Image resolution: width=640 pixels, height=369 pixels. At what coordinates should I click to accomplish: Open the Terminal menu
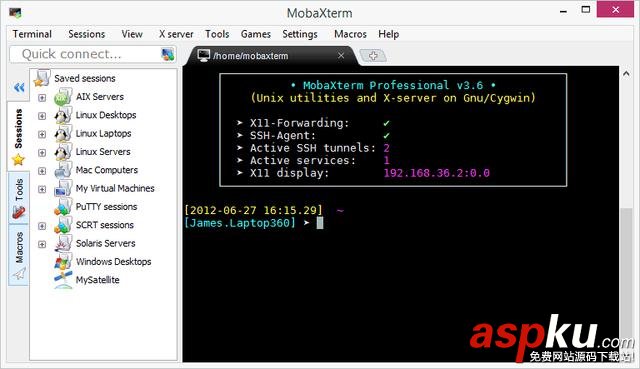point(32,34)
